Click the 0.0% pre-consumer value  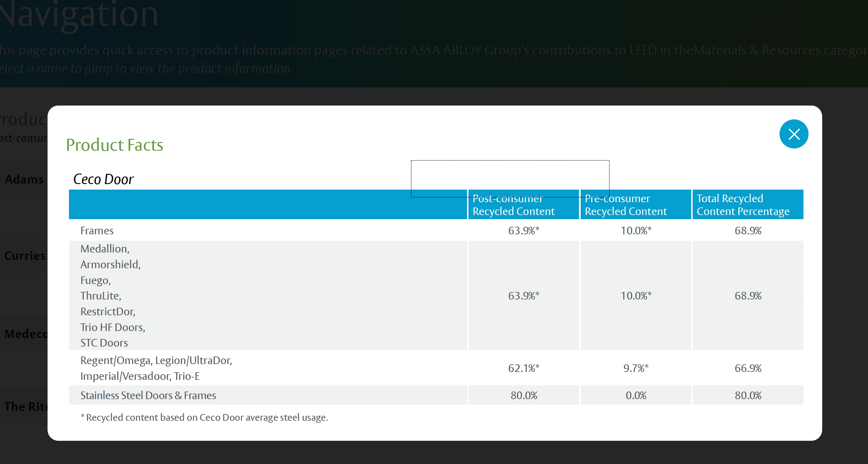point(635,396)
